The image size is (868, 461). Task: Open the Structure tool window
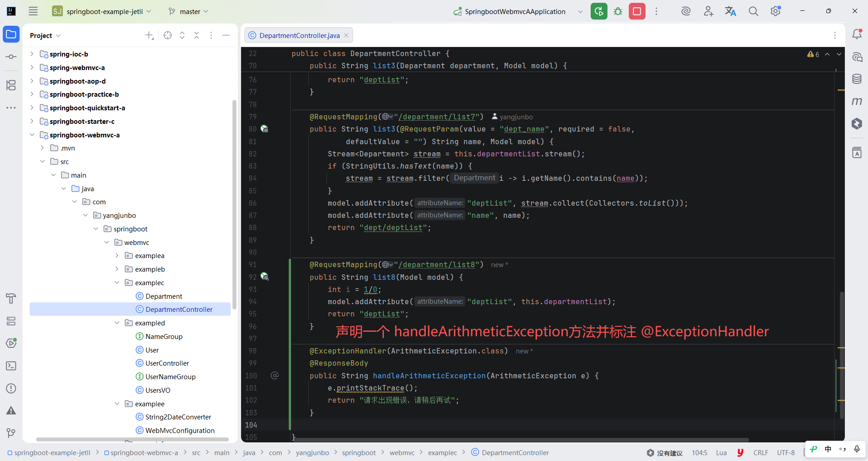(11, 85)
